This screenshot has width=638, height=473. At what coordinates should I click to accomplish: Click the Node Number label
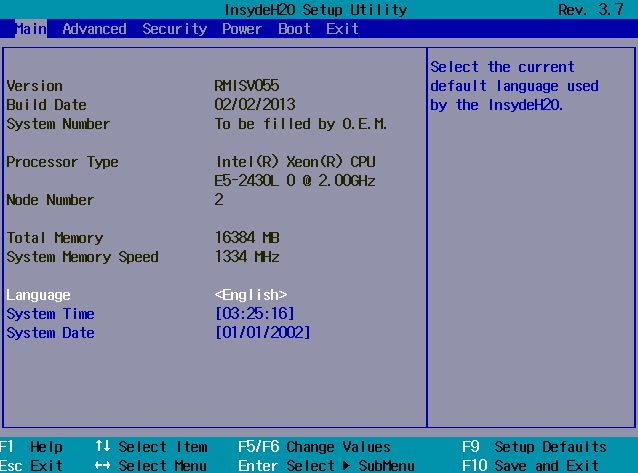pyautogui.click(x=50, y=200)
